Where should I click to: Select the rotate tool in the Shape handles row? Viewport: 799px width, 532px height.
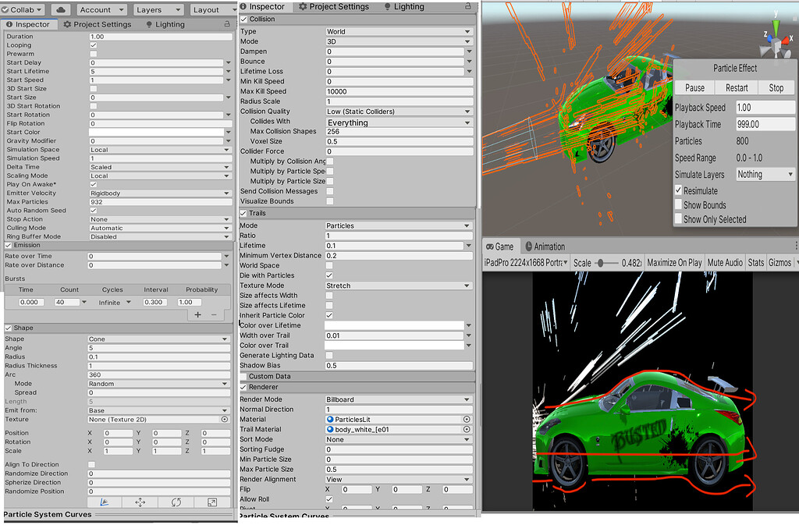(176, 502)
